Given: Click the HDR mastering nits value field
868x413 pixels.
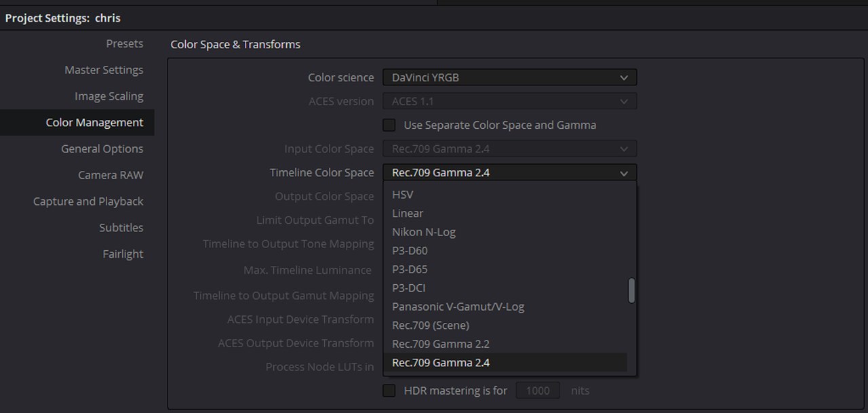Looking at the screenshot, I should click(538, 391).
